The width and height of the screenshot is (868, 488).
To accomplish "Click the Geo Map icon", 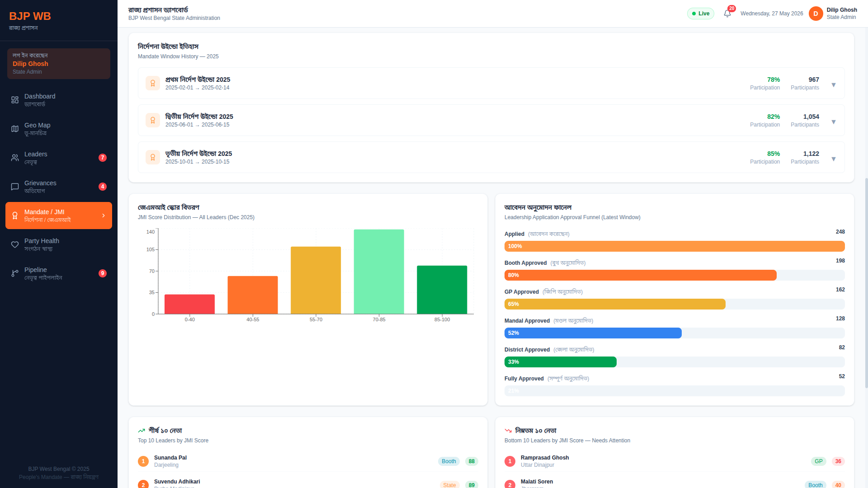I will tap(15, 129).
